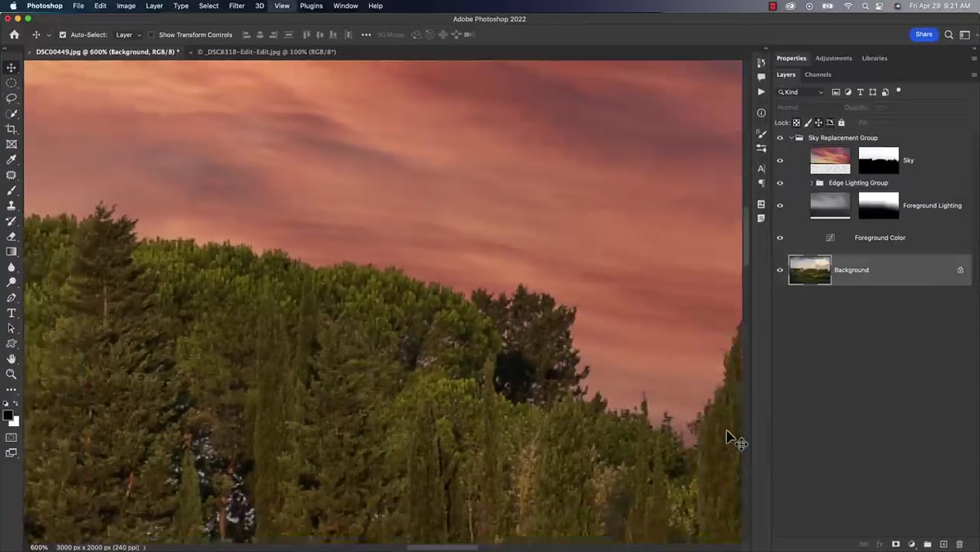This screenshot has height=552, width=980.
Task: Open the Actions panel play icon
Action: point(761,92)
